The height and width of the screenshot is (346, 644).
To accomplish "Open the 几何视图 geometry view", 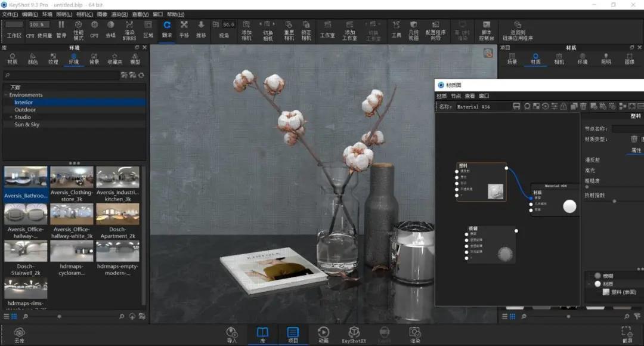I will pos(414,31).
